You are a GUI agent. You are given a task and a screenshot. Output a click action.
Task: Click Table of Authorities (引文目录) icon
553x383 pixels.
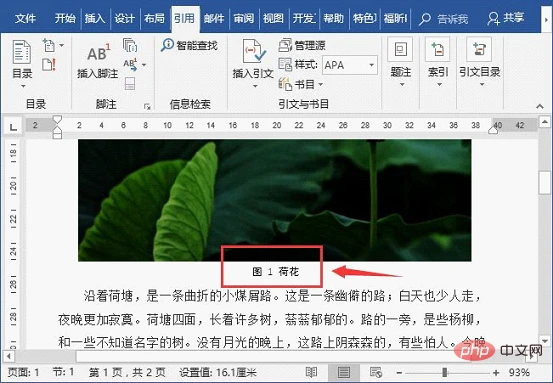pyautogui.click(x=479, y=49)
